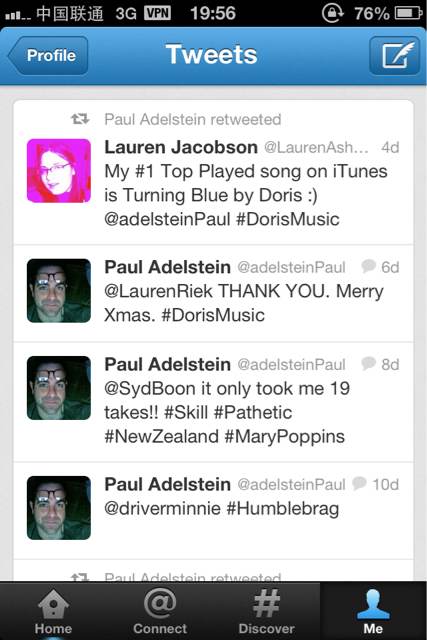Go back with the Profile button

[48, 56]
